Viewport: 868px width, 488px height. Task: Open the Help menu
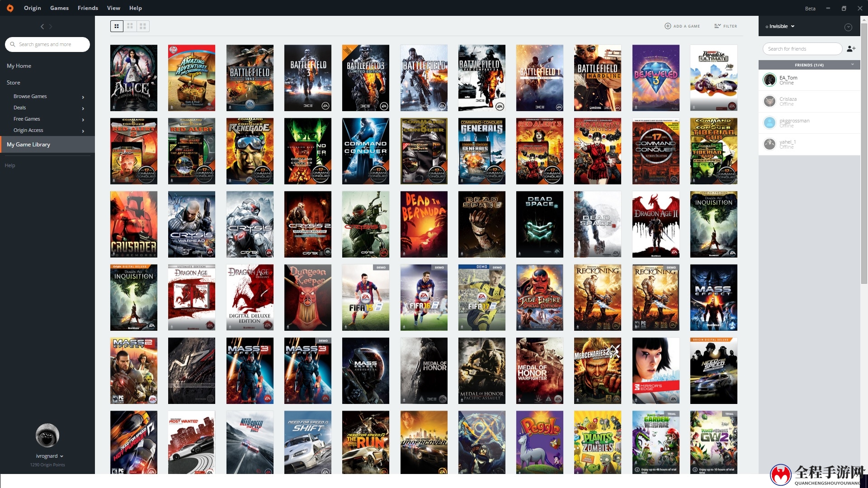(x=135, y=8)
